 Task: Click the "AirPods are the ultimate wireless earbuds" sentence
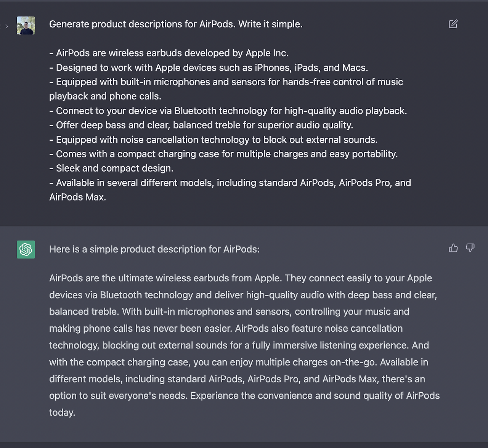pos(165,278)
